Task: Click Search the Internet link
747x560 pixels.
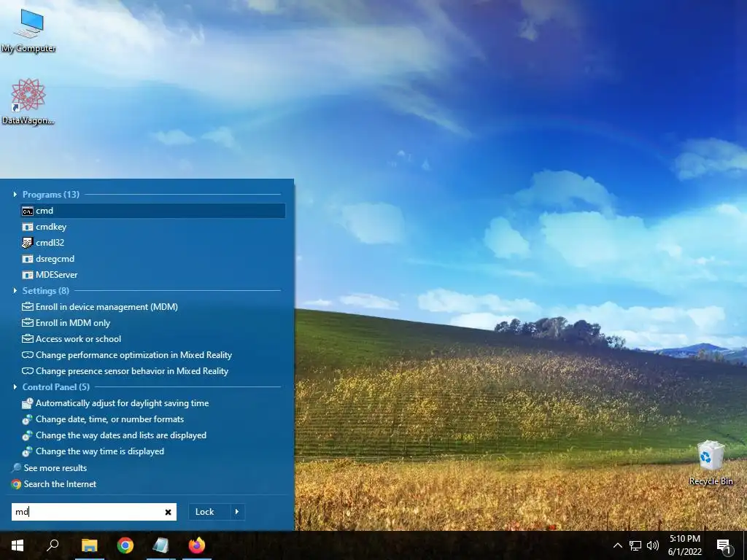Action: (60, 484)
